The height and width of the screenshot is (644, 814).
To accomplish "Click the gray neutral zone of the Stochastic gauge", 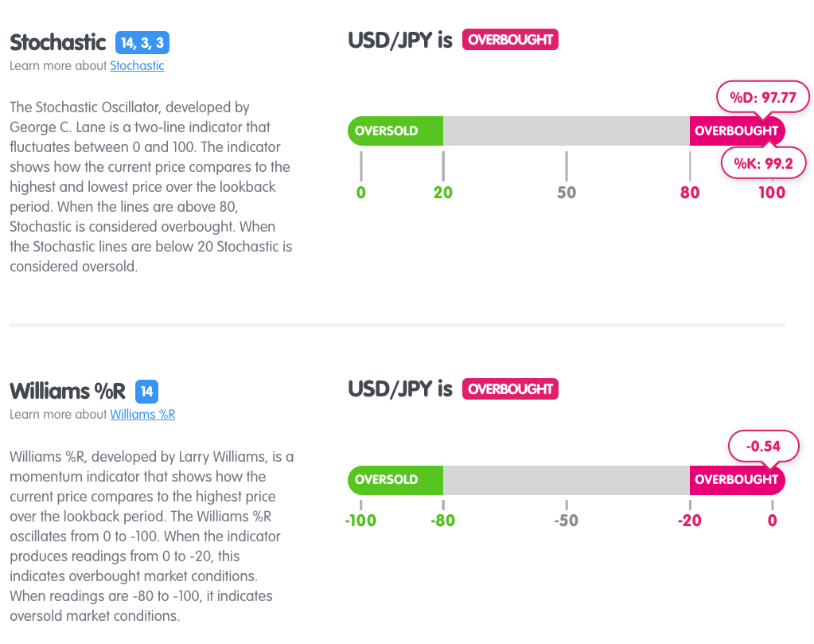I will (566, 131).
